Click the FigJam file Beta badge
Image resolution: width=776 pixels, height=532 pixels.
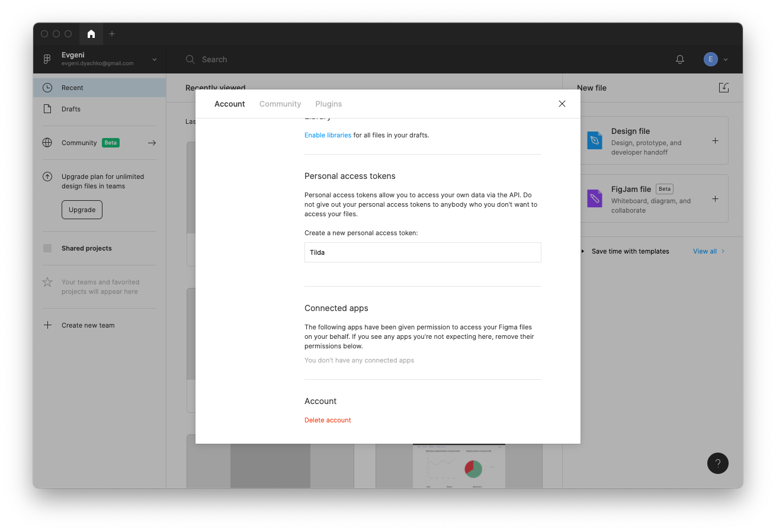click(665, 189)
